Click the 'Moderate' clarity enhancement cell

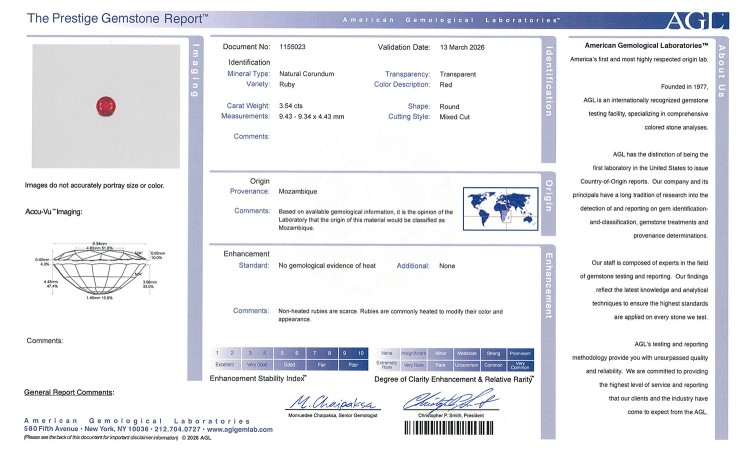(x=467, y=354)
